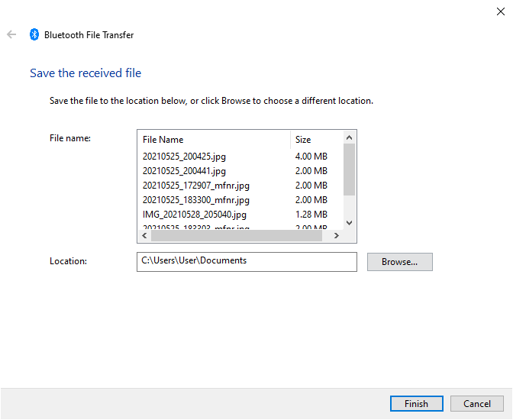The width and height of the screenshot is (513, 420).
Task: Select file 20210525_200441.jpg
Action: point(184,171)
